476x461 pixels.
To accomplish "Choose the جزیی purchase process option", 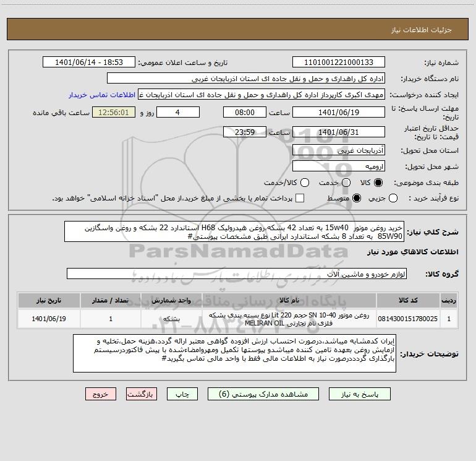I will click(393, 198).
